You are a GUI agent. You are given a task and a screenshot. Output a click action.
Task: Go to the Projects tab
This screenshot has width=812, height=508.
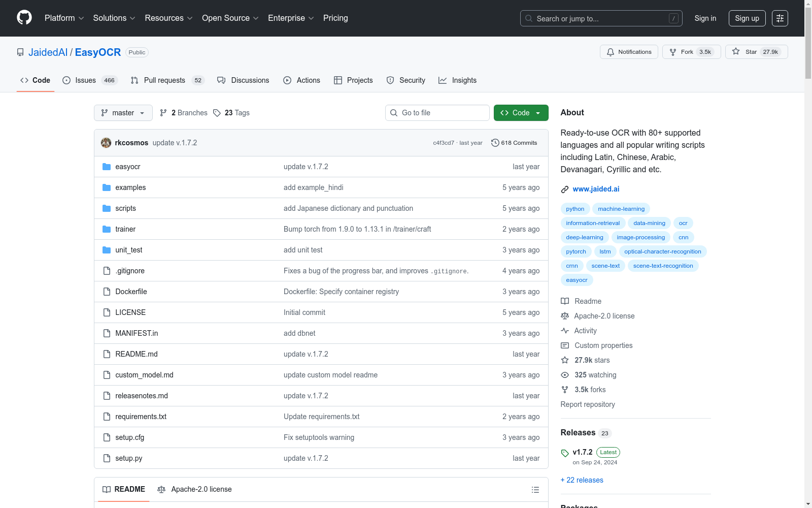(x=353, y=80)
